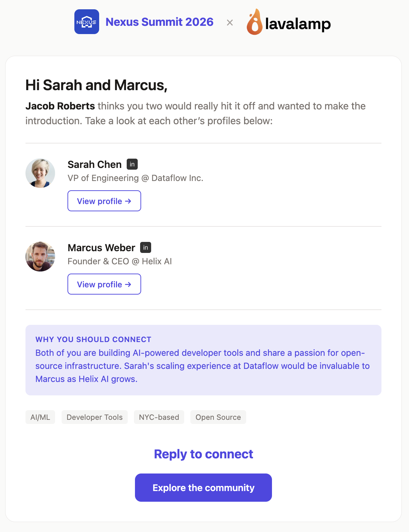Select the Open Source tag

click(x=218, y=417)
